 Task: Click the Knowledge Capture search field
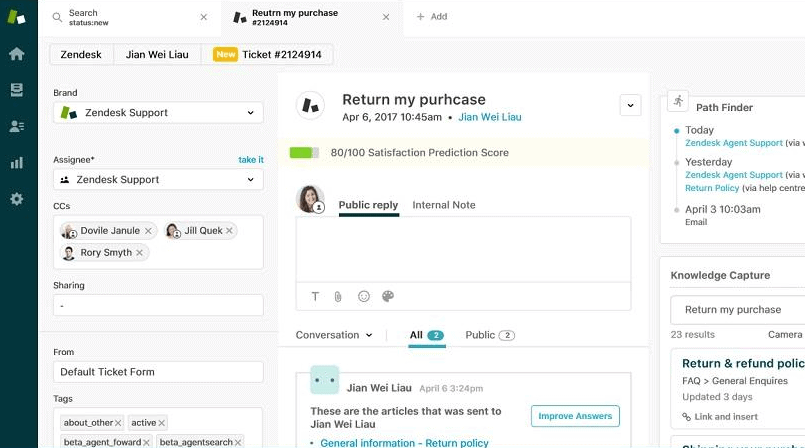(x=738, y=309)
